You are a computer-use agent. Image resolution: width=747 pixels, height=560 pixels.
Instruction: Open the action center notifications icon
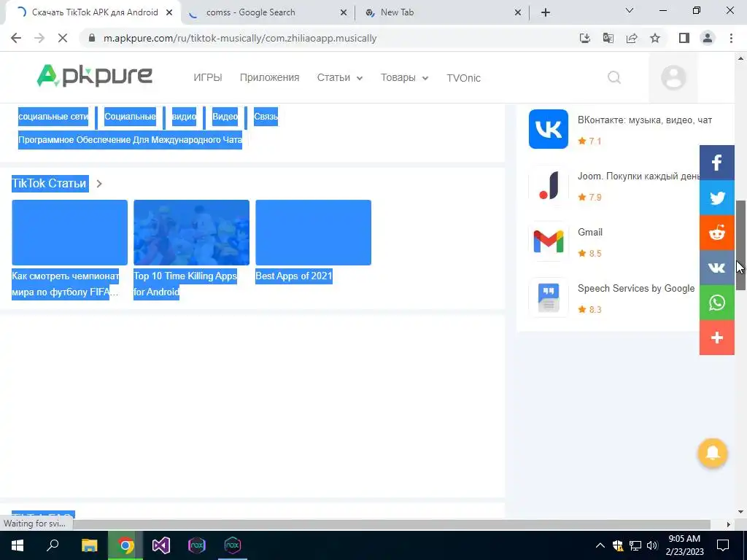click(x=723, y=545)
